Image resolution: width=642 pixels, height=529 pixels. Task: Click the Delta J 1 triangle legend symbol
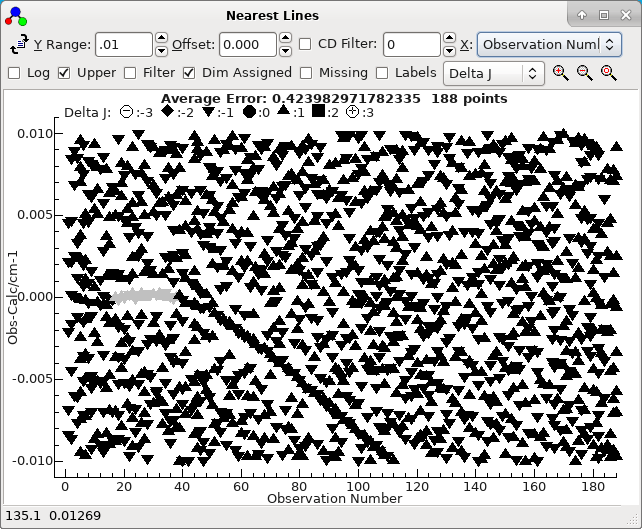pyautogui.click(x=283, y=110)
